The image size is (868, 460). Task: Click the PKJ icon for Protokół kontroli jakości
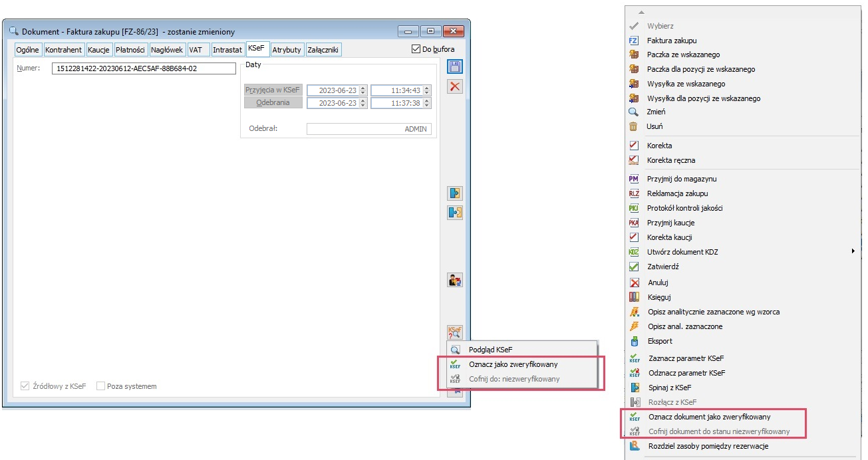[x=634, y=208]
